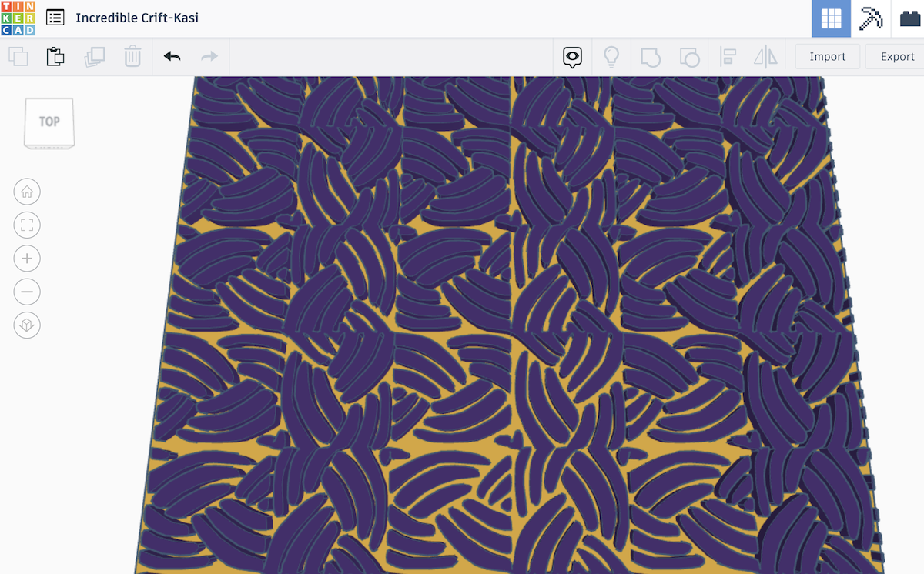Open the design properties menu beside the title

(54, 17)
